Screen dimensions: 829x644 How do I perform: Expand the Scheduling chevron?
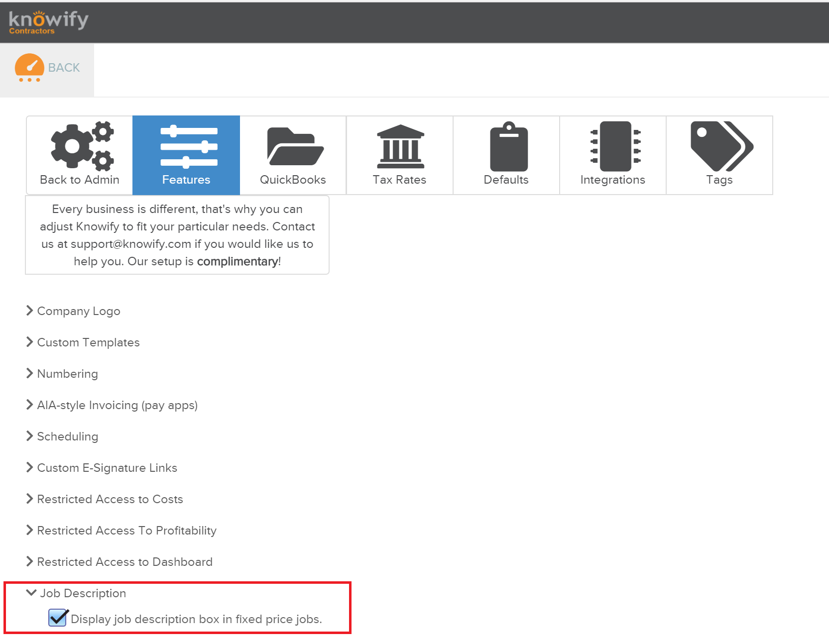tap(29, 436)
